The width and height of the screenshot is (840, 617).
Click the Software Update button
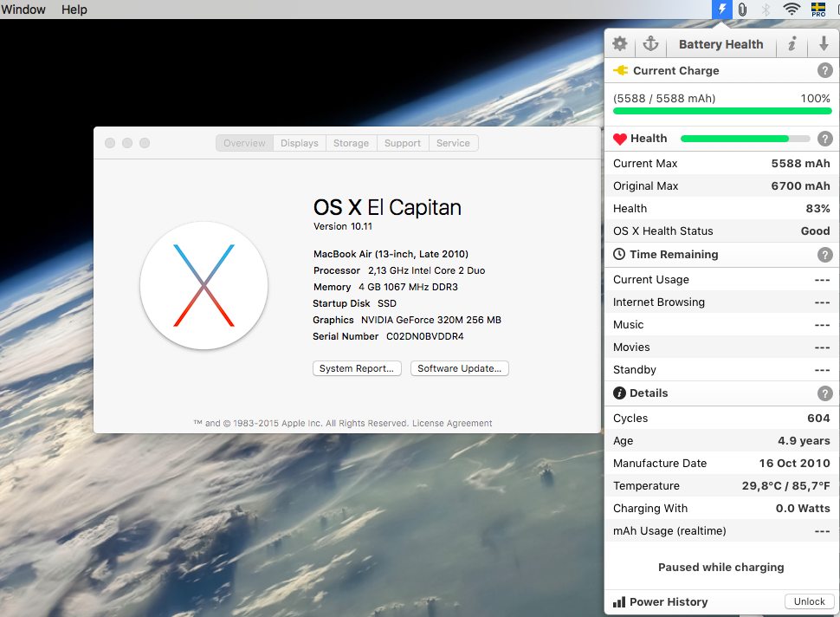tap(460, 368)
